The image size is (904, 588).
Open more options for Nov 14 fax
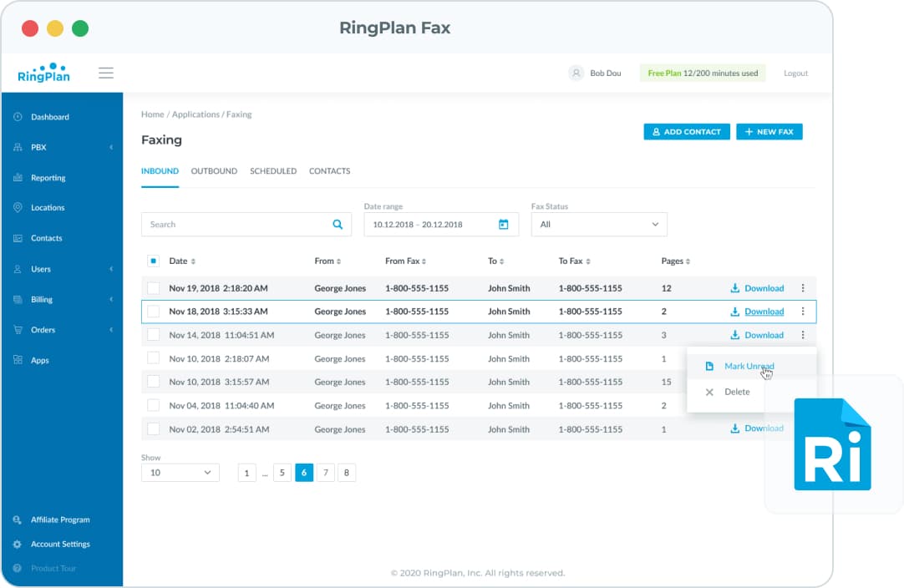(x=803, y=335)
